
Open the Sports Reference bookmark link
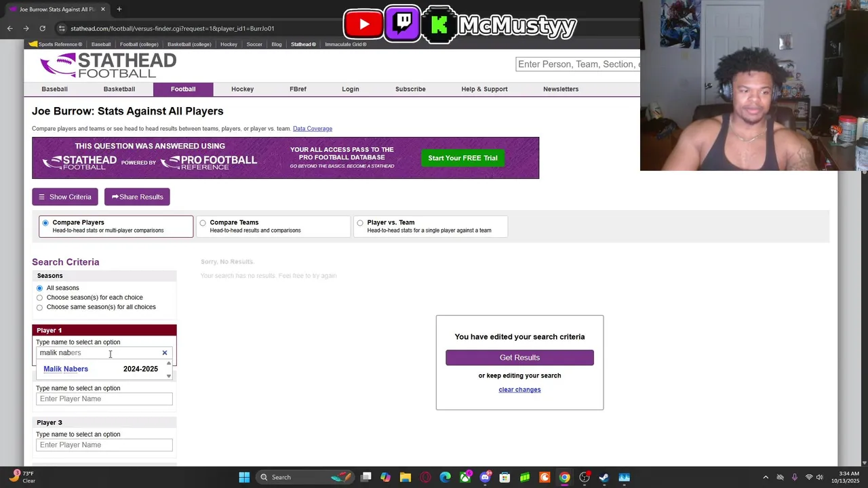pyautogui.click(x=56, y=44)
